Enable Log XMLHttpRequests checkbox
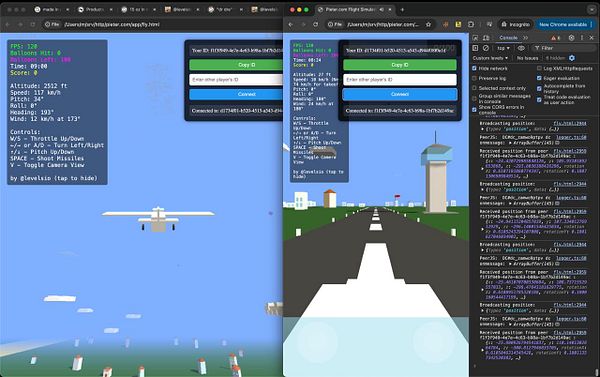 [x=539, y=68]
